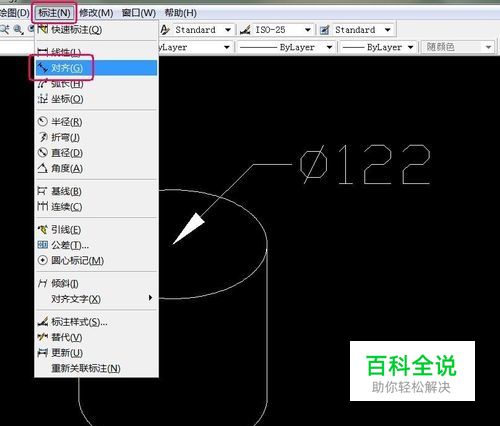
Task: Open the 修改(M) menu
Action: 96,13
